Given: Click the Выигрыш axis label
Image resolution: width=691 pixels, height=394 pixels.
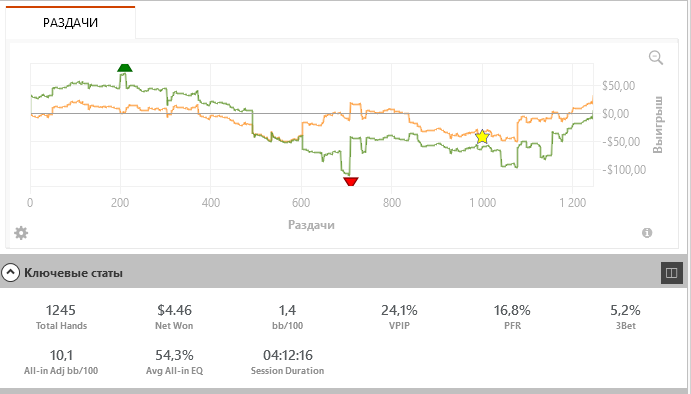Looking at the screenshot, I should [658, 124].
